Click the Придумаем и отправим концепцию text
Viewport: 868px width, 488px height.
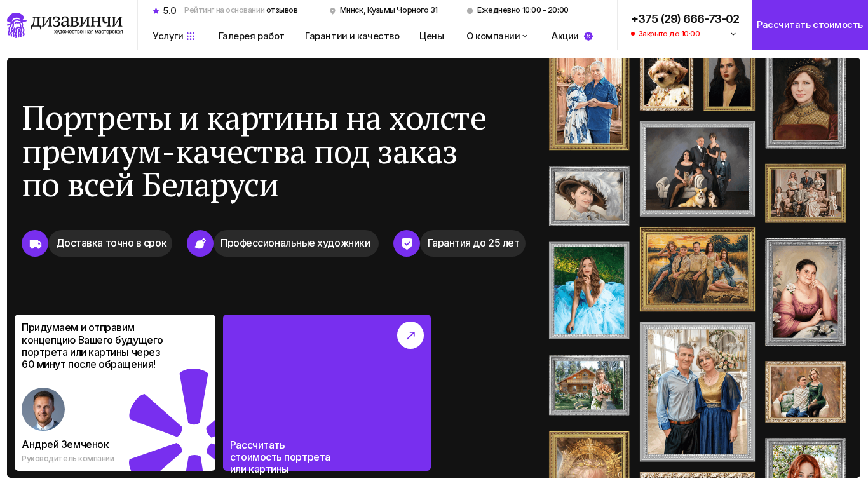click(93, 346)
